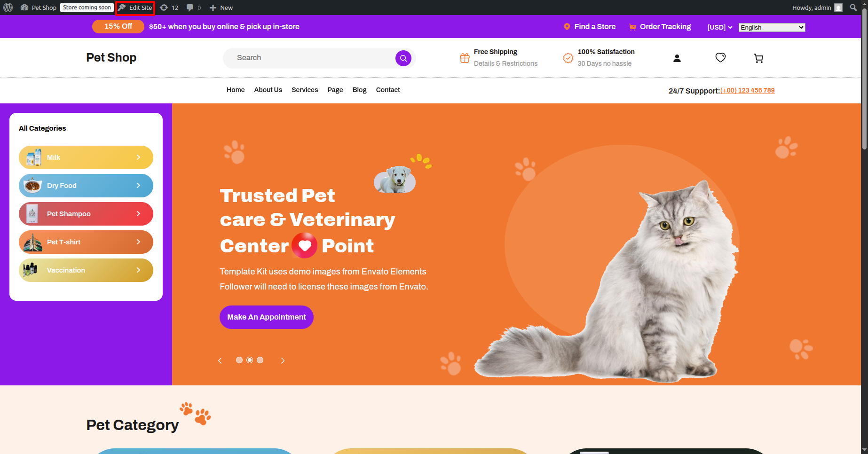Click the WordPress logo in admin bar

[8, 8]
